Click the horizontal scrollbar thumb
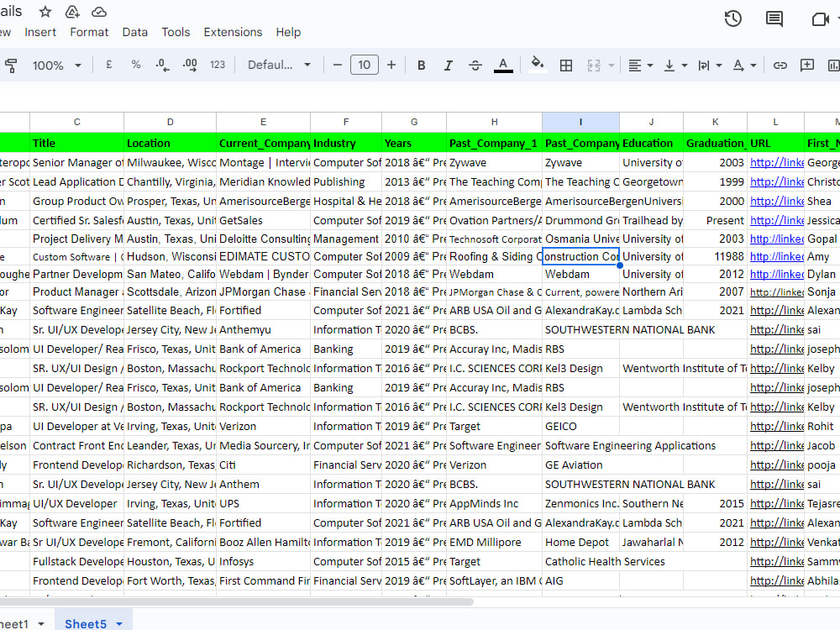 [236, 601]
